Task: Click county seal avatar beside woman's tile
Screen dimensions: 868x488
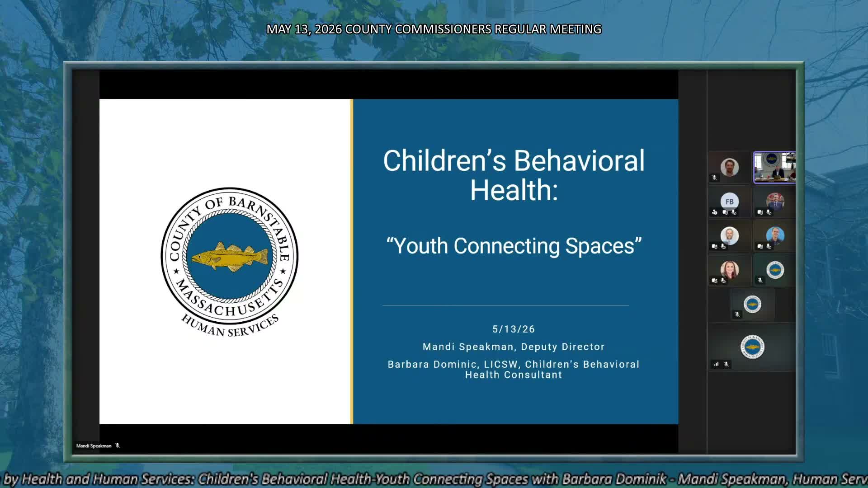Action: [775, 270]
